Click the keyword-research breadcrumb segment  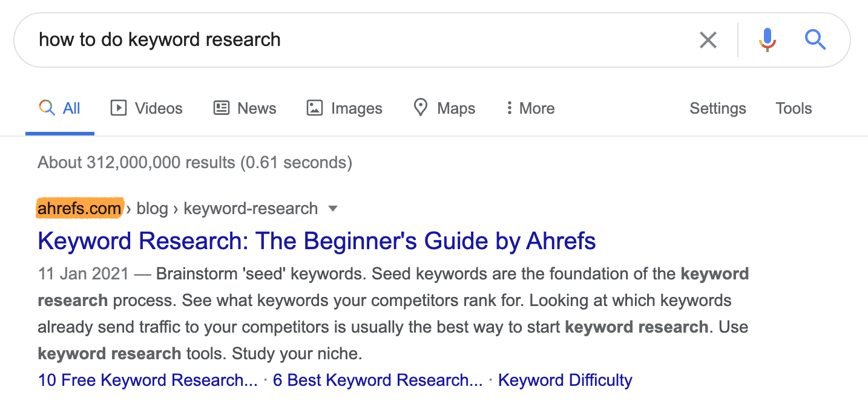click(x=251, y=209)
